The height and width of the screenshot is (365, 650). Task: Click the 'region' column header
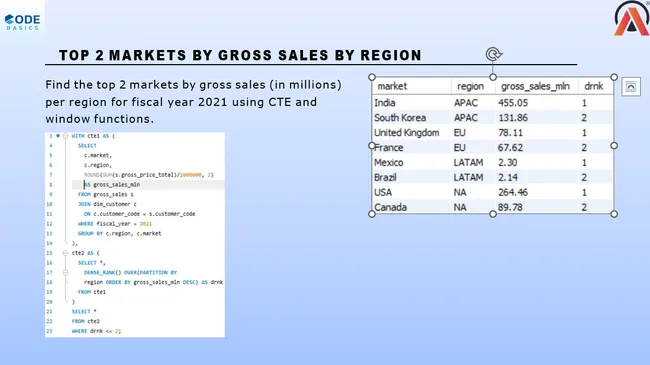pos(470,86)
